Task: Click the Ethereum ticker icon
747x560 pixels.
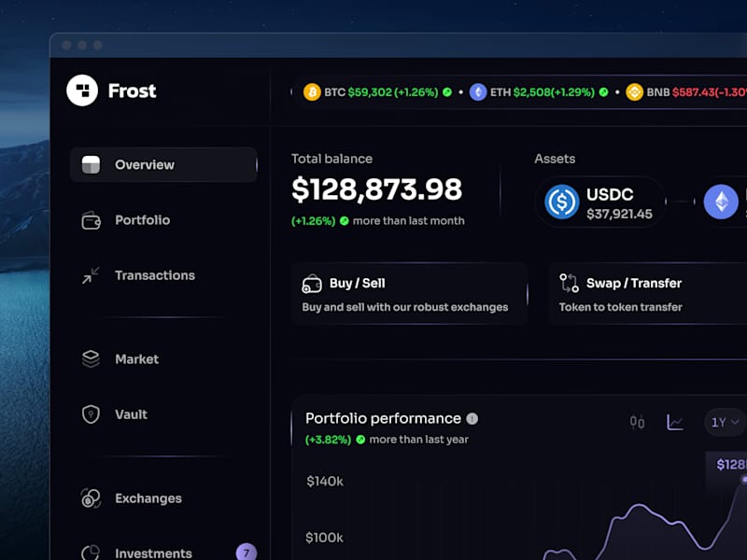Action: 478,92
